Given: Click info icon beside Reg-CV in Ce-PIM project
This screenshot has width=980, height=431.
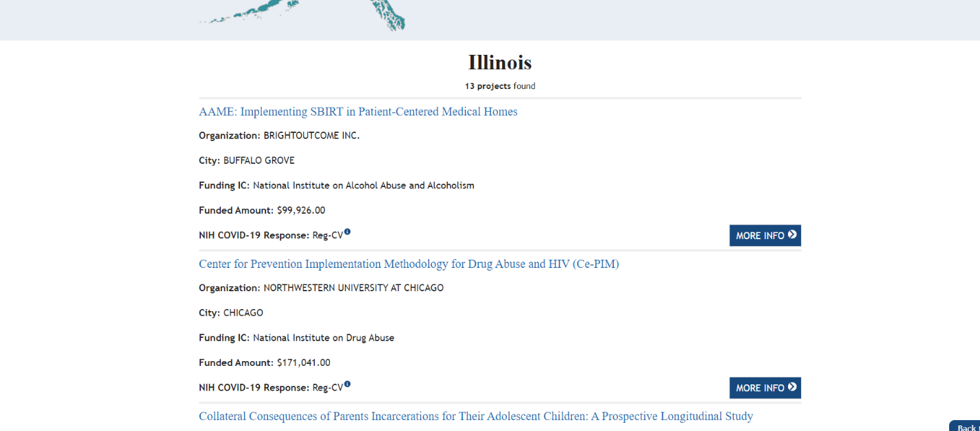Looking at the screenshot, I should tap(348, 384).
